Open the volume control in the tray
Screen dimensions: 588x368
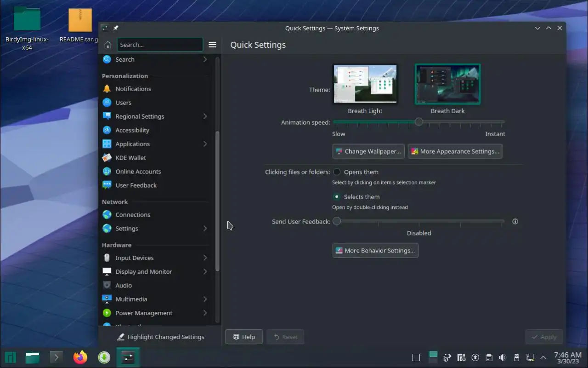(x=503, y=357)
